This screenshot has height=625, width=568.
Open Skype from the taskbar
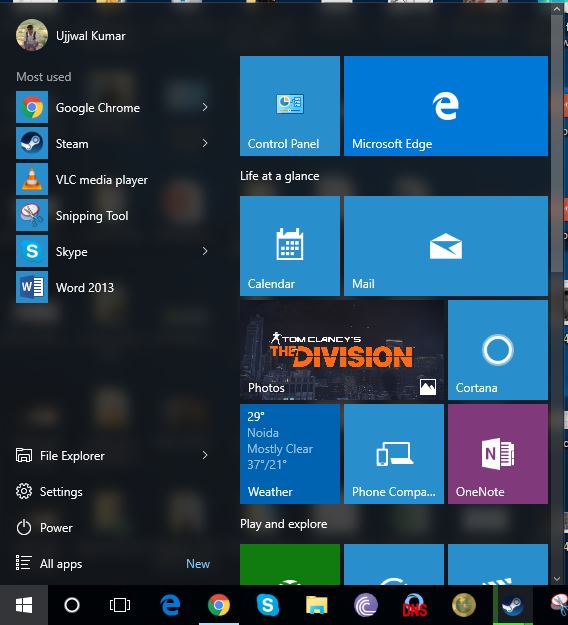point(267,605)
